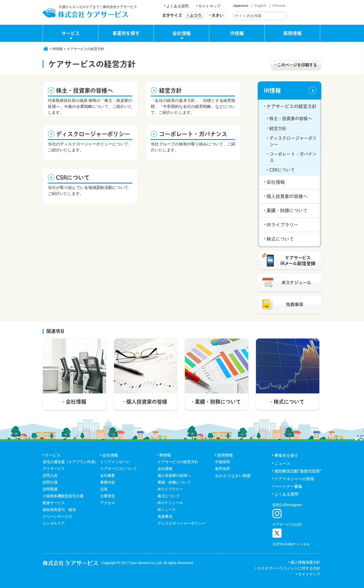Switch language to English
Viewport: 364px width, 588px height.
pos(260,6)
